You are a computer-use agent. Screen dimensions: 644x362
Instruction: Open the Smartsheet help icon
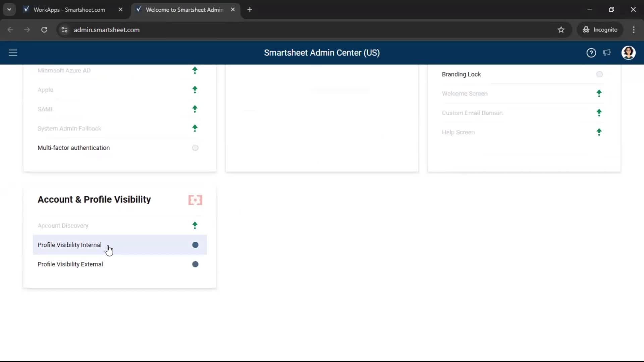[591, 53]
